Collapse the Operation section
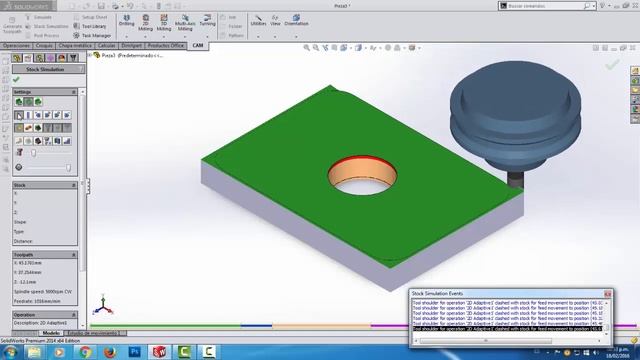This screenshot has height=360, width=640. [74, 315]
